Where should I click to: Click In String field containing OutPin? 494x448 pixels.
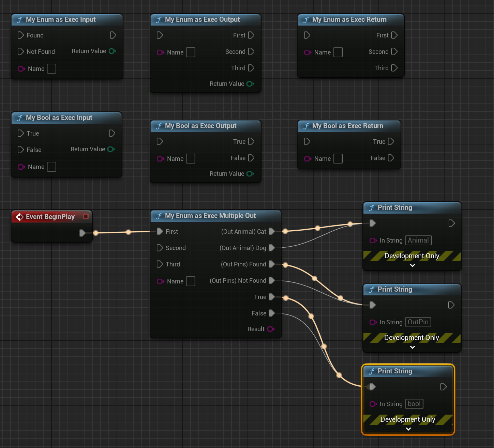point(418,322)
